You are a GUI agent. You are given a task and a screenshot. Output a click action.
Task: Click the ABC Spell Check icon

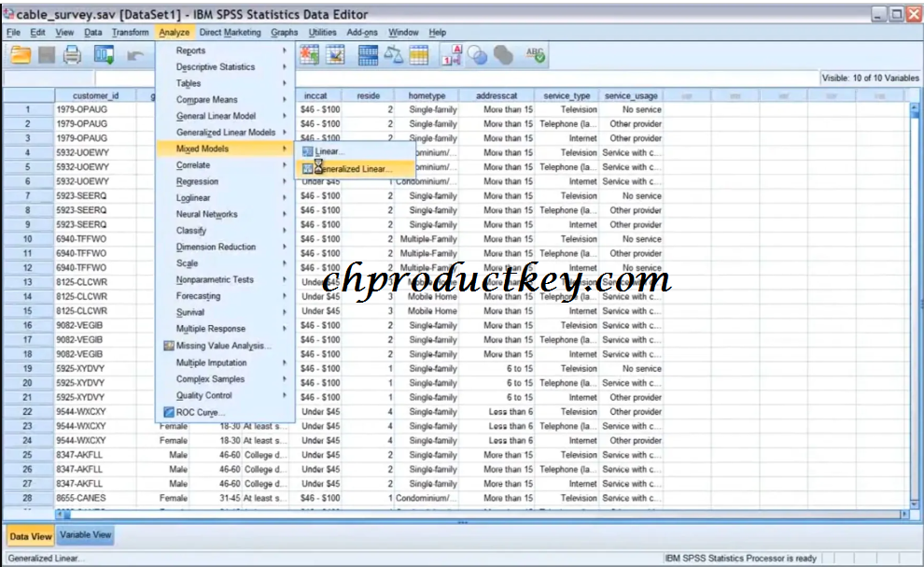click(536, 55)
